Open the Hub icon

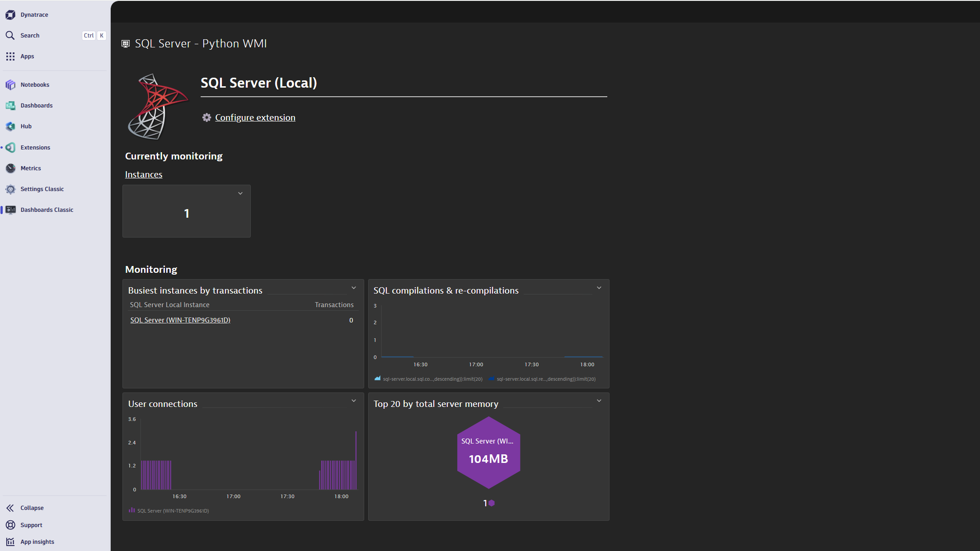tap(10, 126)
